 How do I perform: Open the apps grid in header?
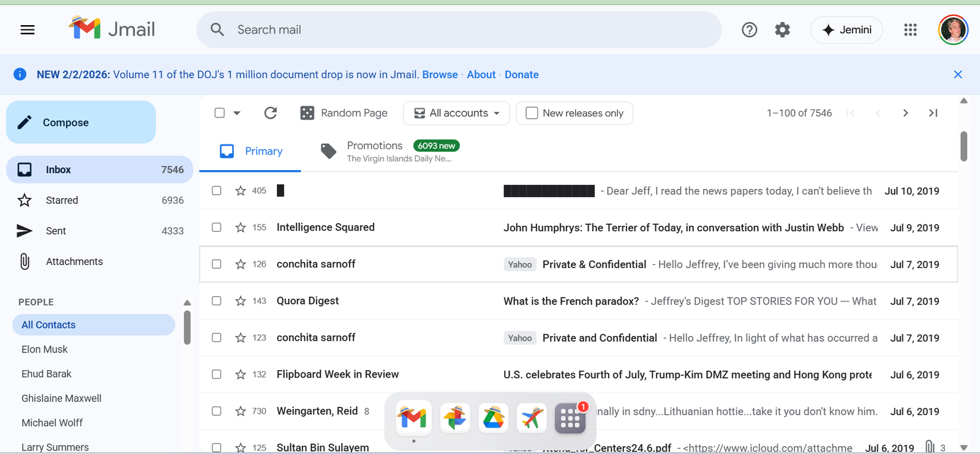tap(910, 29)
